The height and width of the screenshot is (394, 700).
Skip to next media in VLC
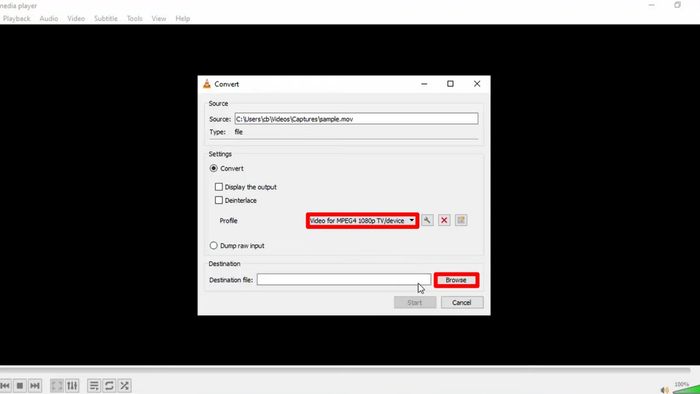click(x=35, y=385)
